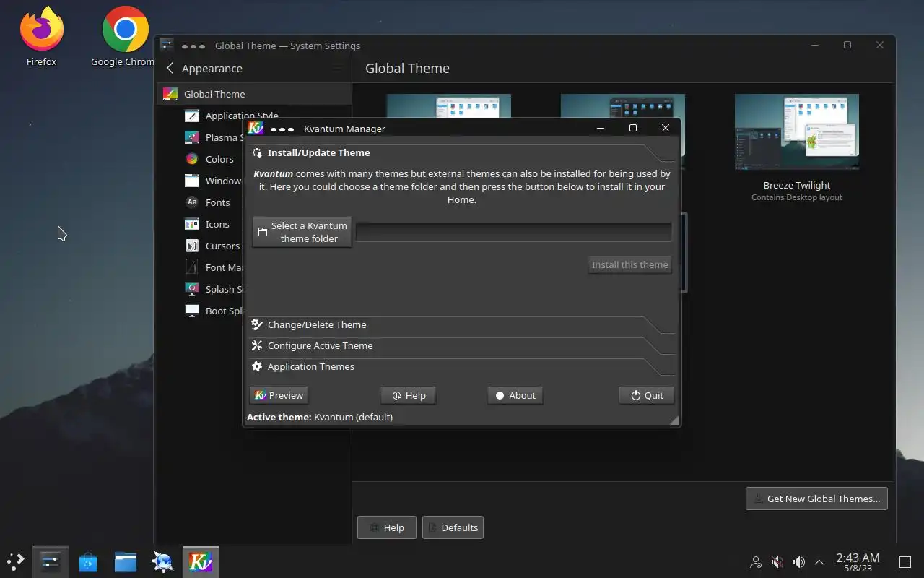Go back from Appearance with the chevron
This screenshot has height=578, width=924.
(170, 68)
